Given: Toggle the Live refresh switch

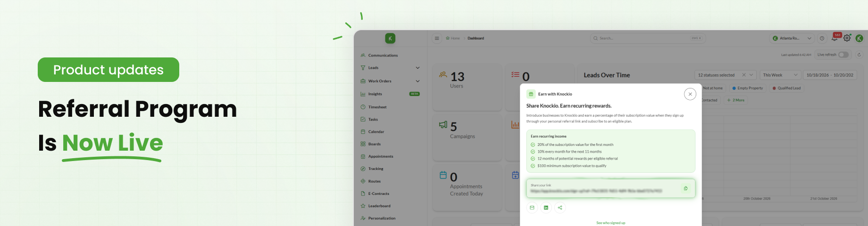Looking at the screenshot, I should tap(843, 55).
